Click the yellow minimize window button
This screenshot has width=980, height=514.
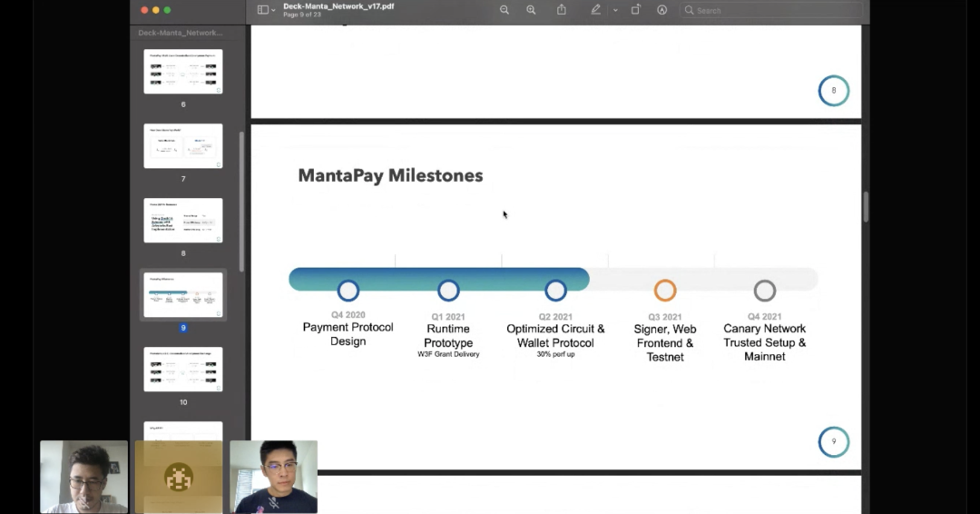156,10
